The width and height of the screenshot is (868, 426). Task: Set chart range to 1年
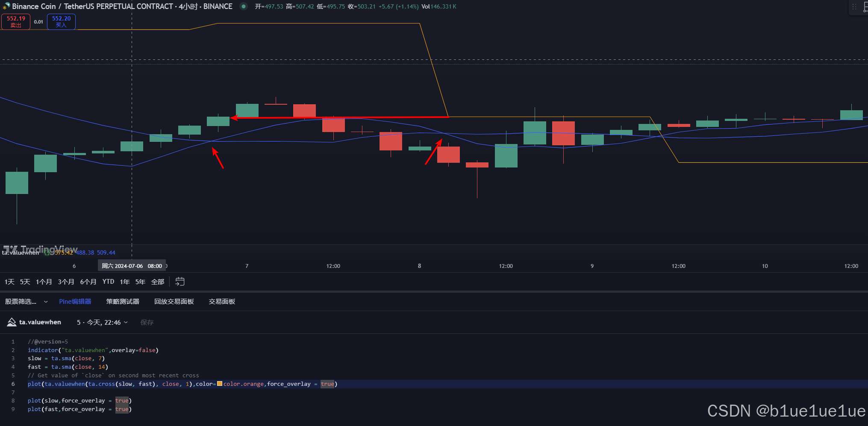(x=125, y=282)
